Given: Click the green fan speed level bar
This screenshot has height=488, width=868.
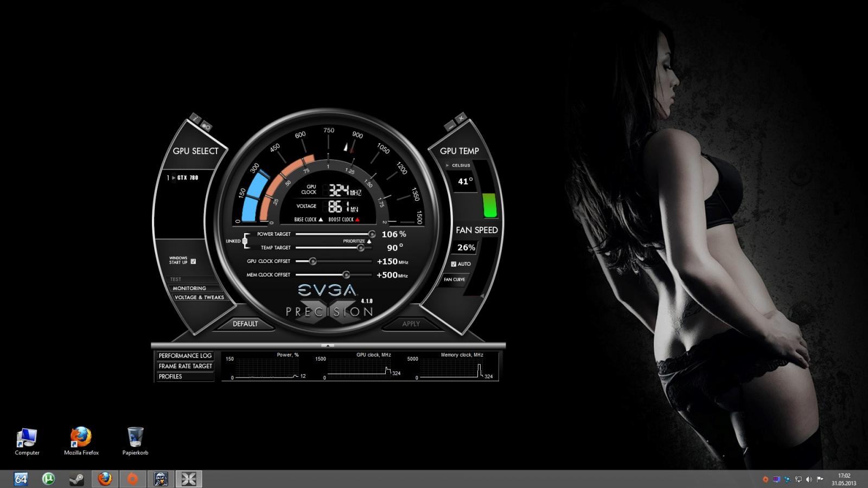Looking at the screenshot, I should coord(489,206).
